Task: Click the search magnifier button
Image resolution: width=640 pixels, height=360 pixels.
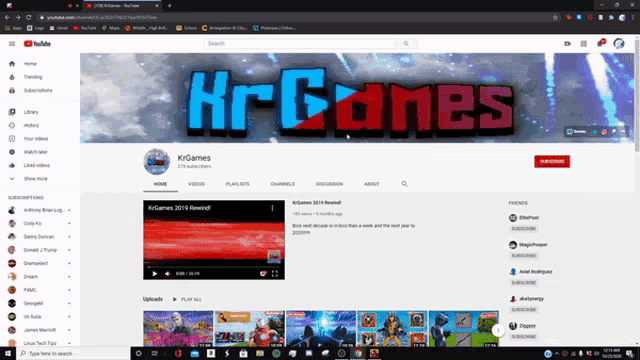Action: pyautogui.click(x=406, y=44)
